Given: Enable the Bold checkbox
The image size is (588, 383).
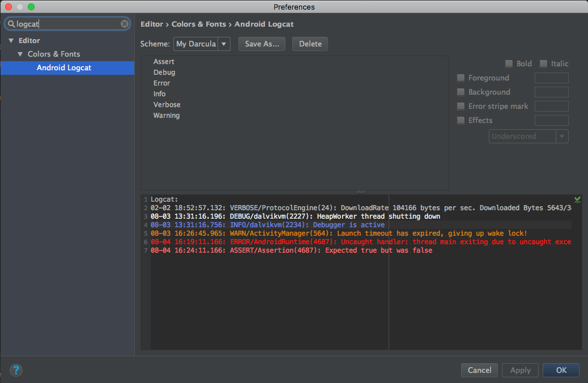Looking at the screenshot, I should point(509,64).
